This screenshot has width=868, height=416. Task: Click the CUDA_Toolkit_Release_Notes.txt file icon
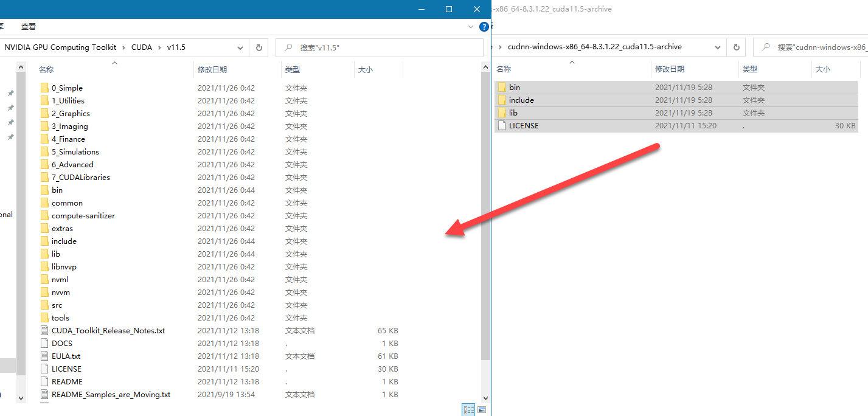(x=44, y=330)
